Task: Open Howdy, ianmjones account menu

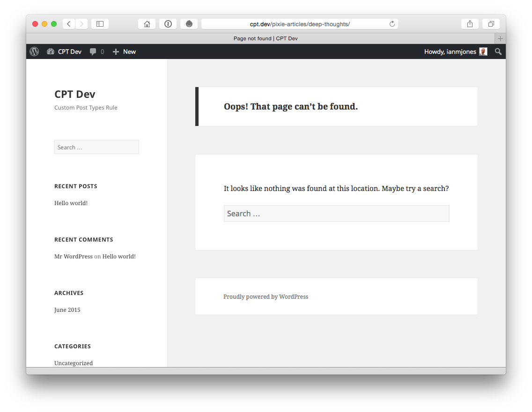Action: [x=455, y=51]
